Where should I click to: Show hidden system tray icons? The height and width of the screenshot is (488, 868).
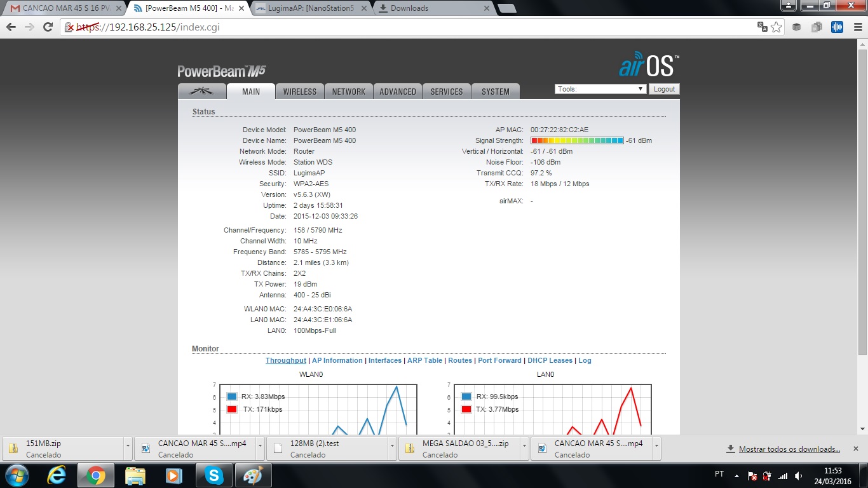click(736, 475)
